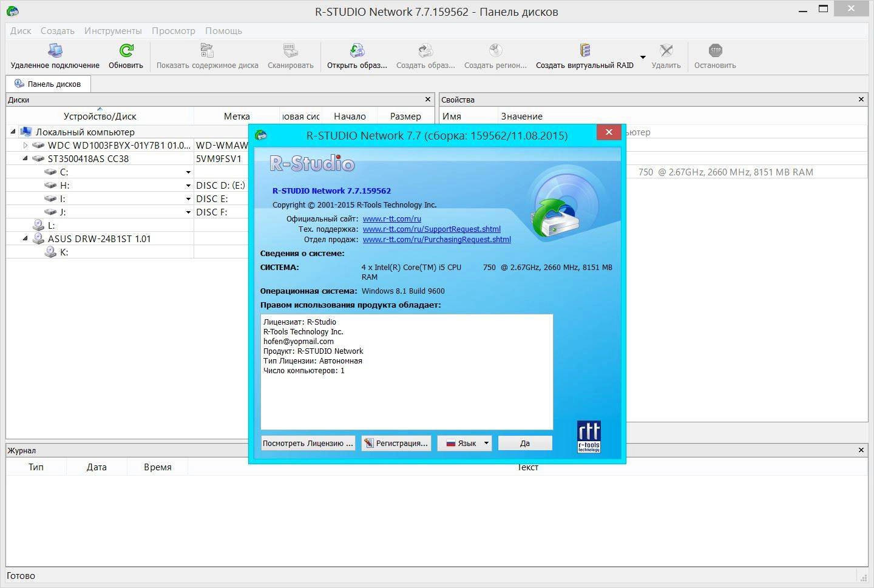Click Локальный компьютер computer icon
Viewport: 874px width, 588px height.
25,132
